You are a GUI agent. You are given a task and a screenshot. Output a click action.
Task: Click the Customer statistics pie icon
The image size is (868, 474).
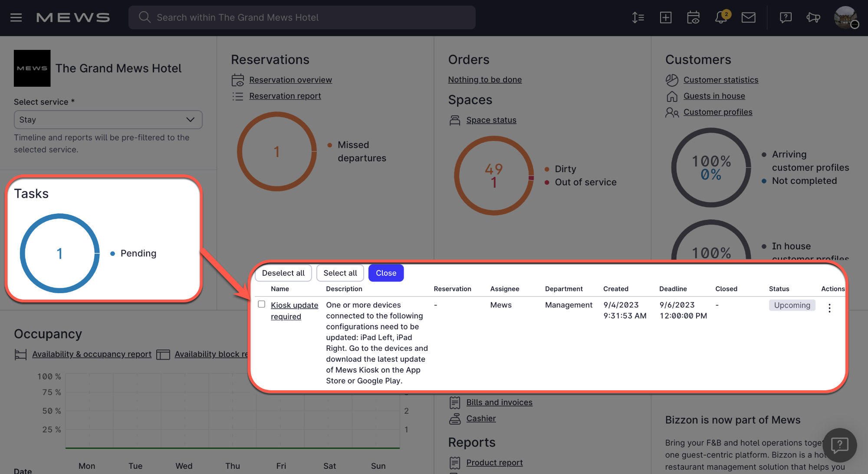pos(672,80)
